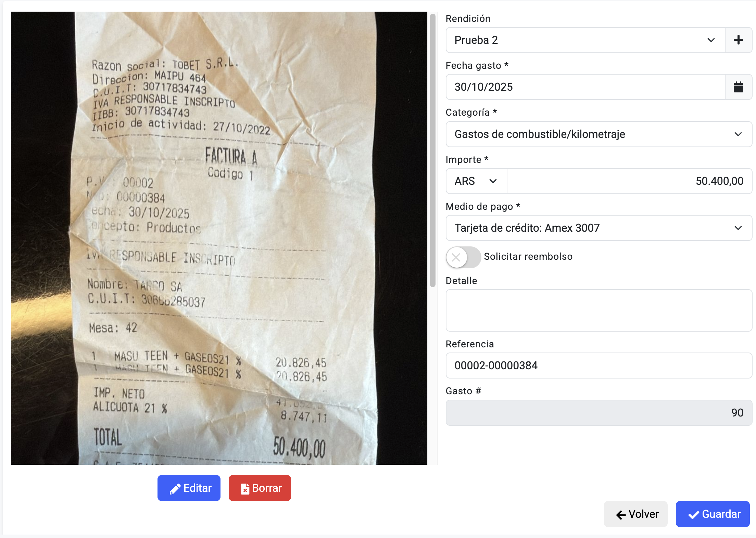
Task: Click the Guardar button
Action: 713,514
